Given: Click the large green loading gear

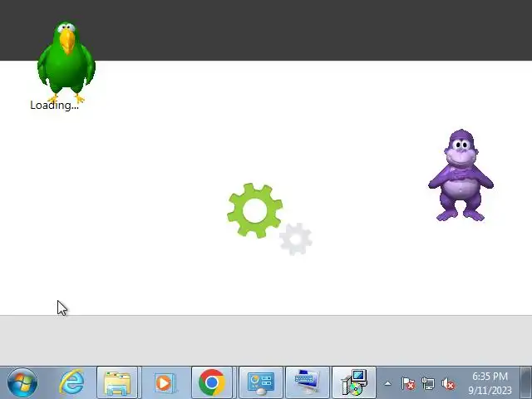Looking at the screenshot, I should [255, 210].
